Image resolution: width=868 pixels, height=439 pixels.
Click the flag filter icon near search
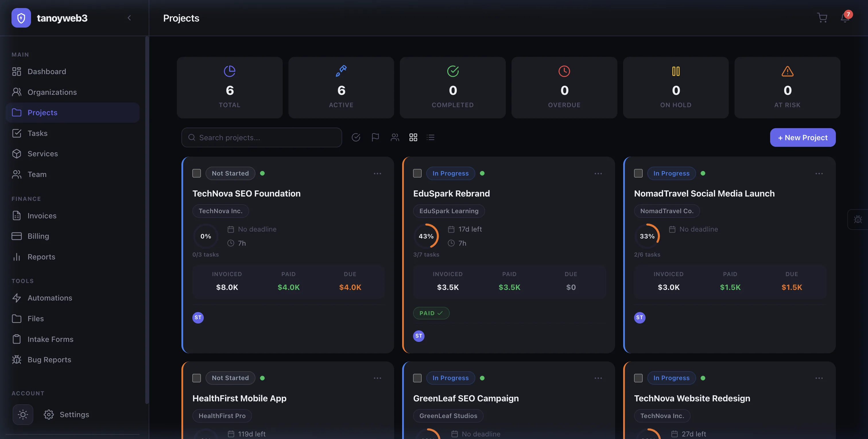[375, 137]
